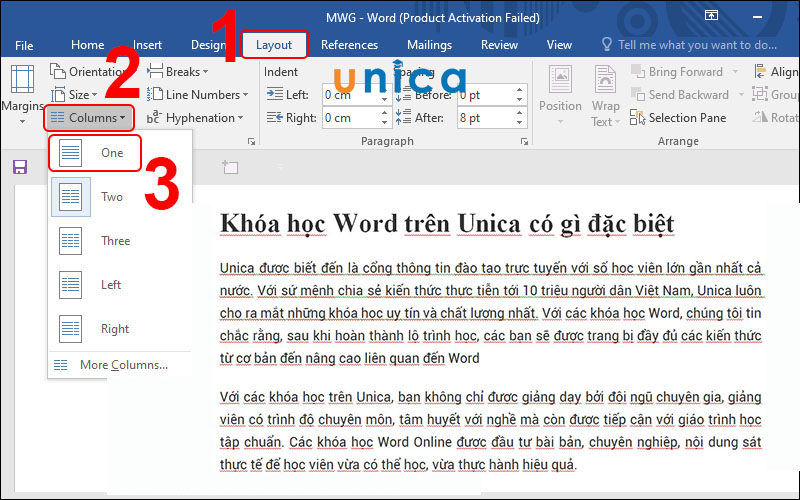The height and width of the screenshot is (500, 800).
Task: Click the lightbulb Tell me icon
Action: click(606, 44)
